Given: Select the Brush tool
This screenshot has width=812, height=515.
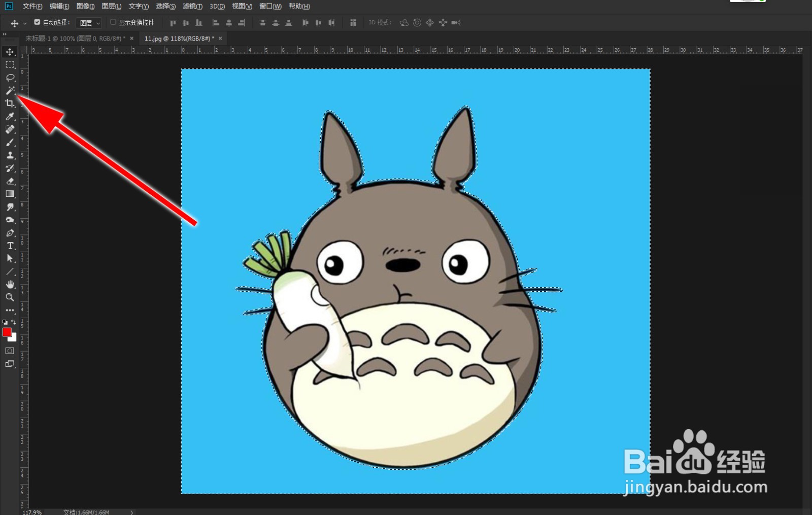Looking at the screenshot, I should coord(10,143).
